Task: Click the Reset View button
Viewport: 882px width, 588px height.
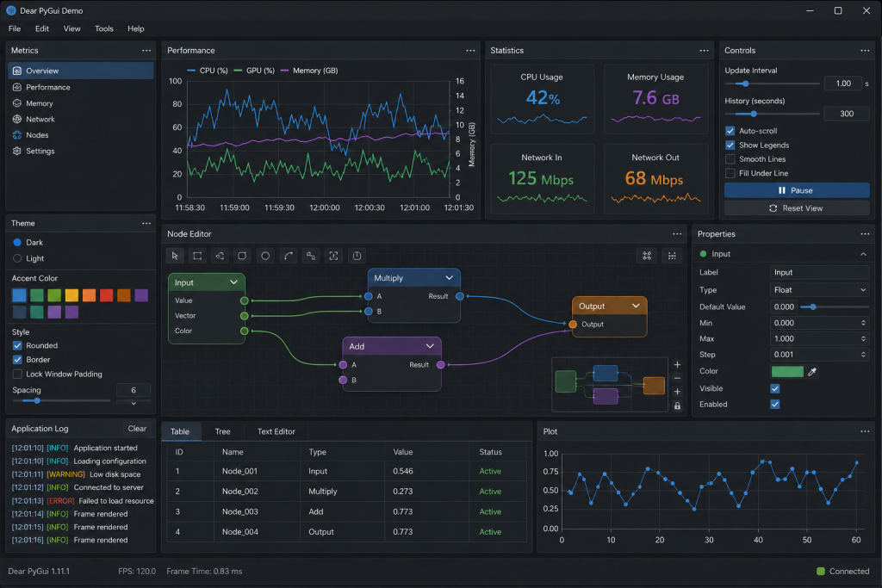Action: coord(797,208)
